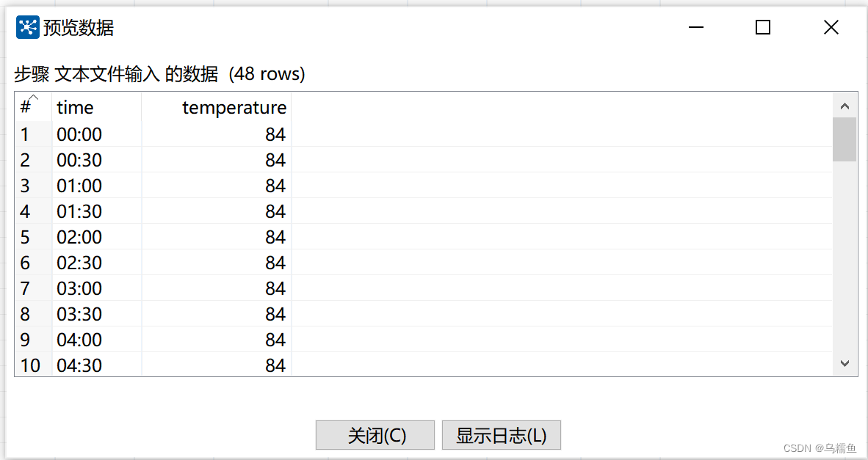The width and height of the screenshot is (868, 460).
Task: Select the time column header
Action: (x=76, y=107)
